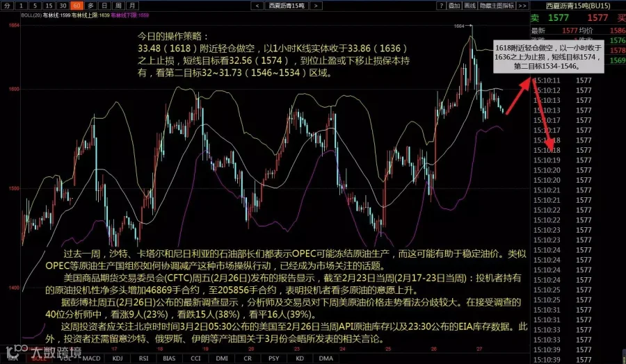Click the 1400 price axis label
This screenshot has width=626, height=364.
14,288
